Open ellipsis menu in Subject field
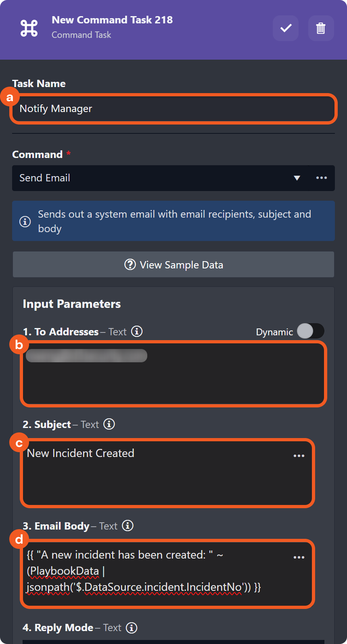The height and width of the screenshot is (644, 347). click(x=299, y=456)
